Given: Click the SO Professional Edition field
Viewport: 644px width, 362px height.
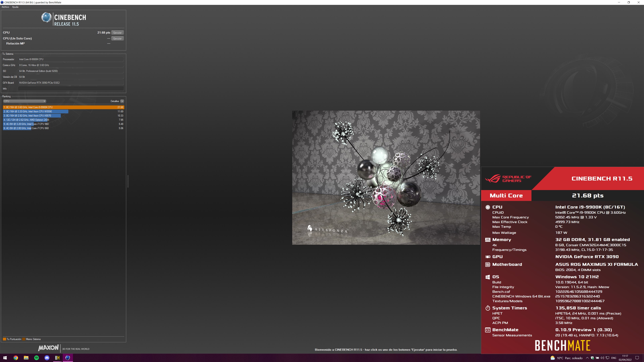Looking at the screenshot, I should 71,71.
